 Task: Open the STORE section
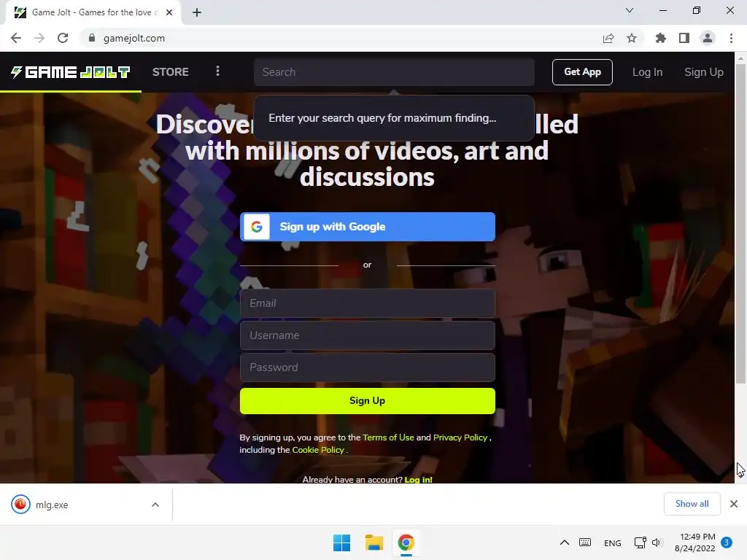tap(171, 72)
